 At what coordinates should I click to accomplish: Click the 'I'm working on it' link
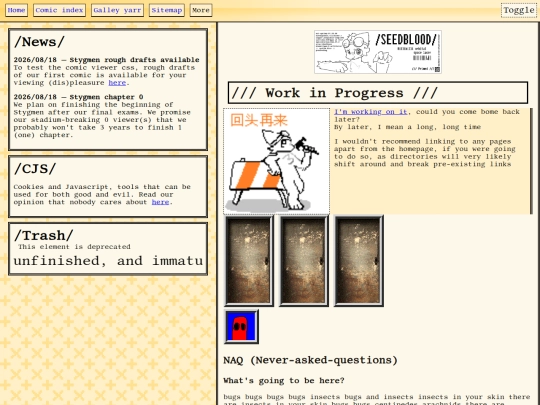[371, 112]
